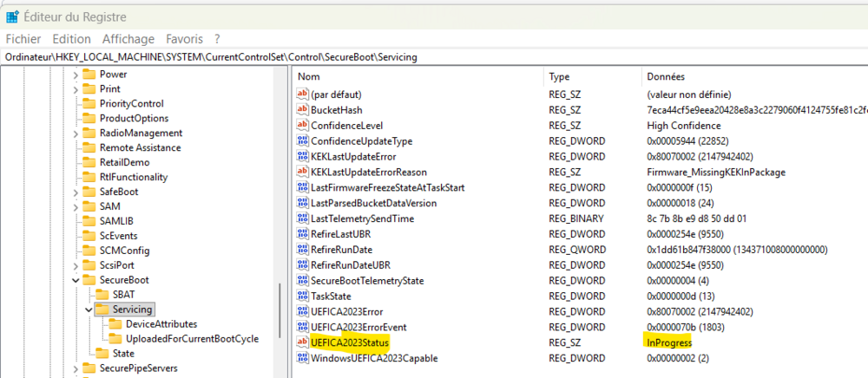Open the ? help menu
Screen dimensions: 868x378
click(218, 39)
